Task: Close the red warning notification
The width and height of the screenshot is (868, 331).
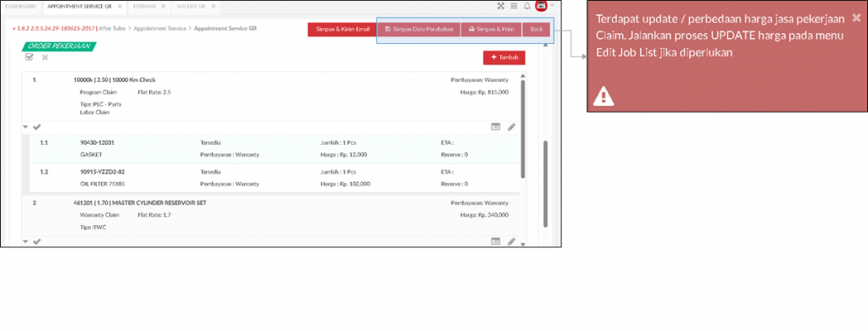Action: pos(856,17)
